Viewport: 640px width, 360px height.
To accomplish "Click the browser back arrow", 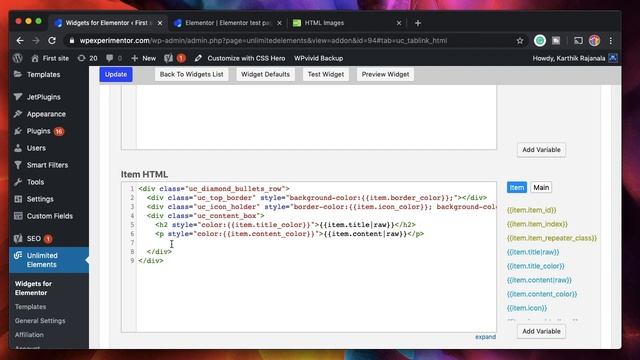I will click(x=20, y=40).
